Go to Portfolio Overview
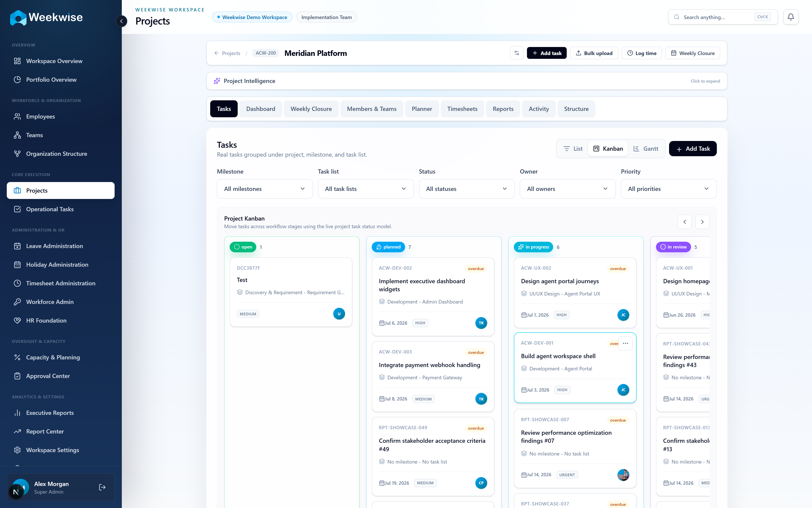The width and height of the screenshot is (812, 508). pos(60,80)
